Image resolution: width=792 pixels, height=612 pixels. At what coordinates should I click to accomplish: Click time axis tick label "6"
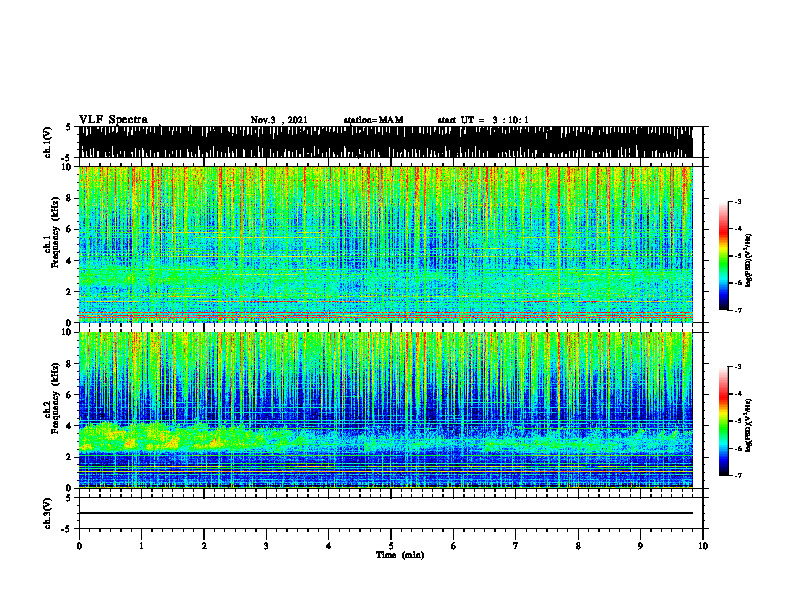(x=454, y=546)
